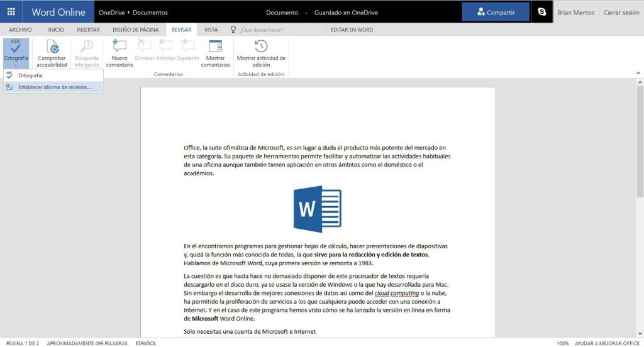Expand Ortografía dropdown arrow
The height and width of the screenshot is (347, 644).
pyautogui.click(x=16, y=65)
